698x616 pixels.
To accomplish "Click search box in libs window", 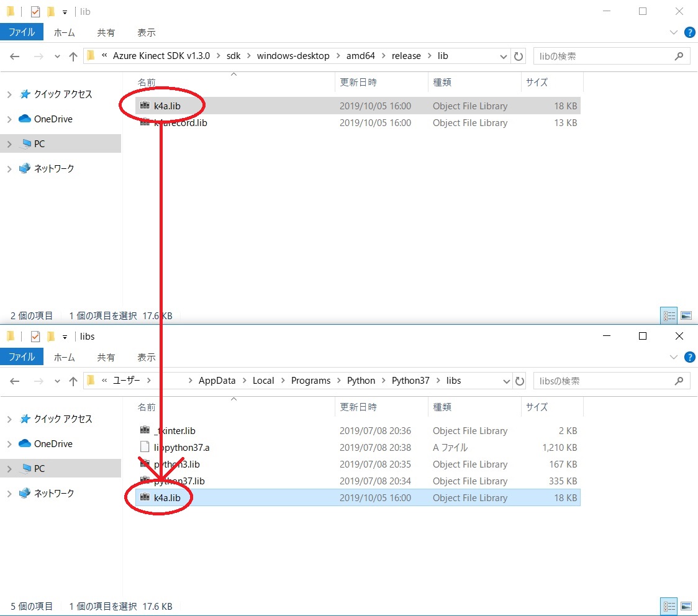I will click(611, 381).
